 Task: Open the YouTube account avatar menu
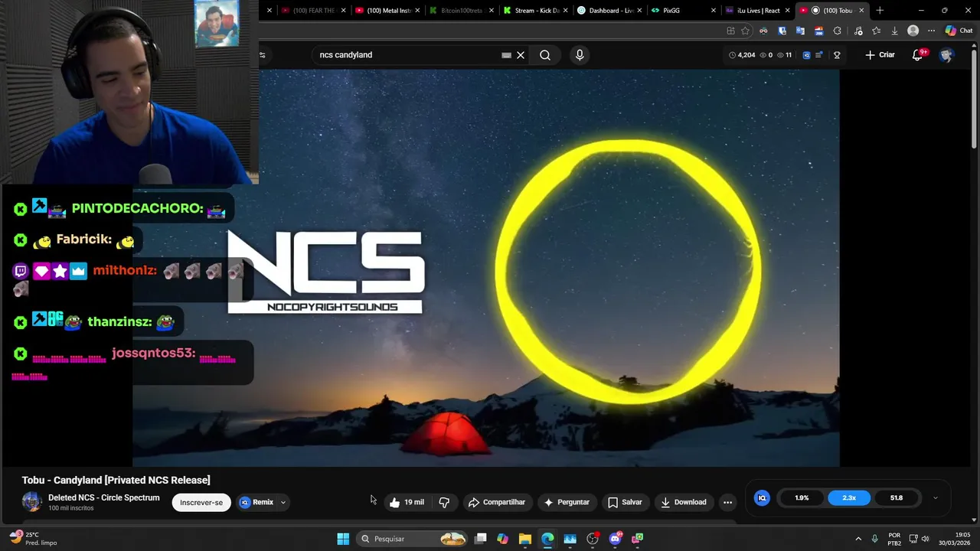[946, 55]
